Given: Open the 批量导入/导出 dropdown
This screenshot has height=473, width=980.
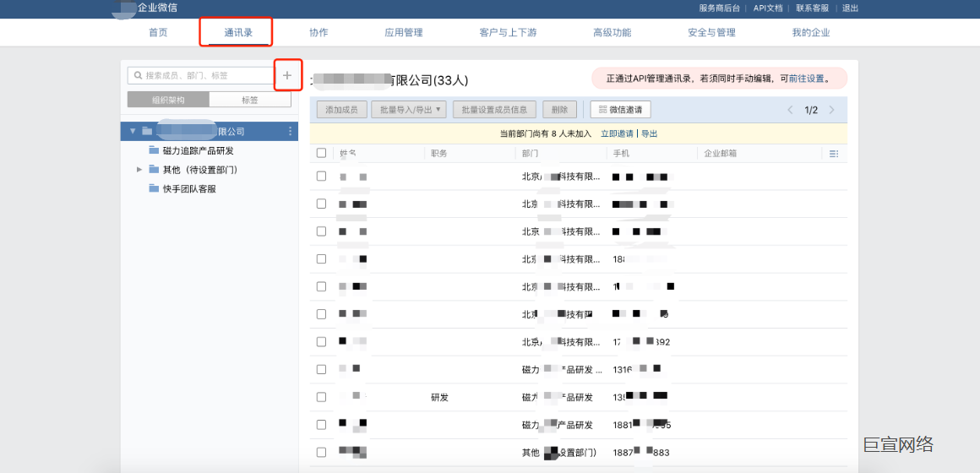Looking at the screenshot, I should (x=411, y=110).
